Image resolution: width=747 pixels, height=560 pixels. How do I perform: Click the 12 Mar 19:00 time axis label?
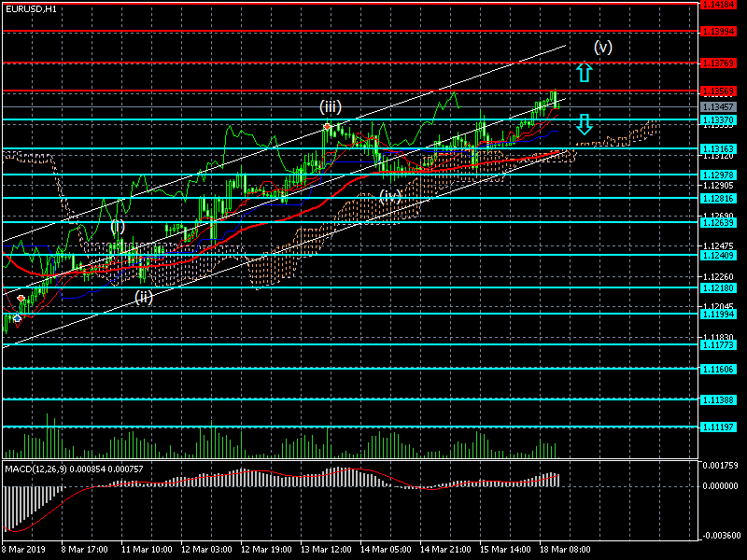click(x=266, y=550)
